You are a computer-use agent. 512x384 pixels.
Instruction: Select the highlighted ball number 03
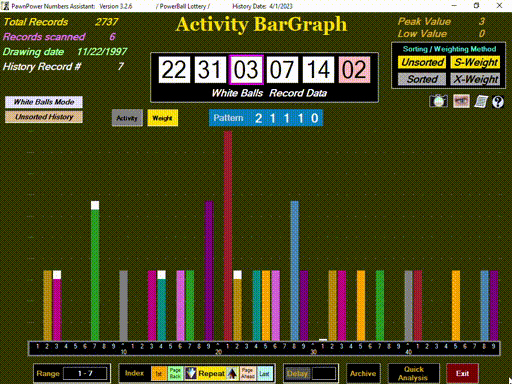point(246,70)
